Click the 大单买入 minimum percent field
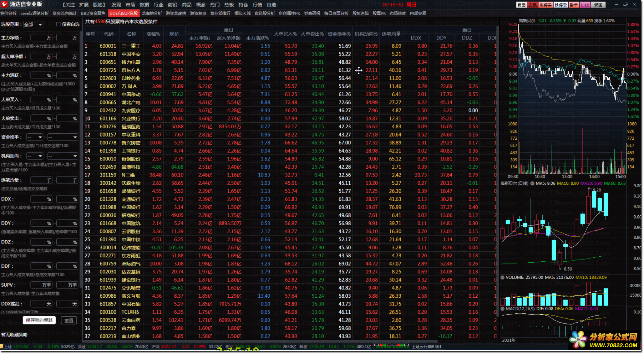Viewport: 644px width, 354px height. [x=41, y=100]
